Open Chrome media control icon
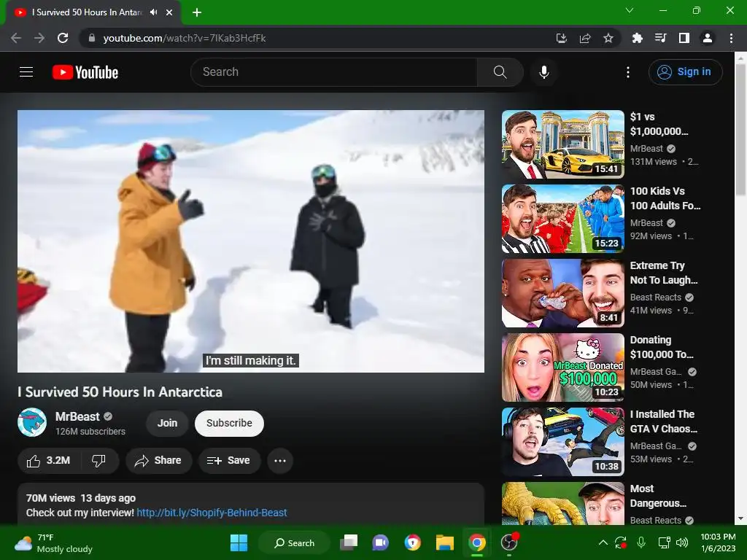Screen dimensions: 747x560 [660, 38]
